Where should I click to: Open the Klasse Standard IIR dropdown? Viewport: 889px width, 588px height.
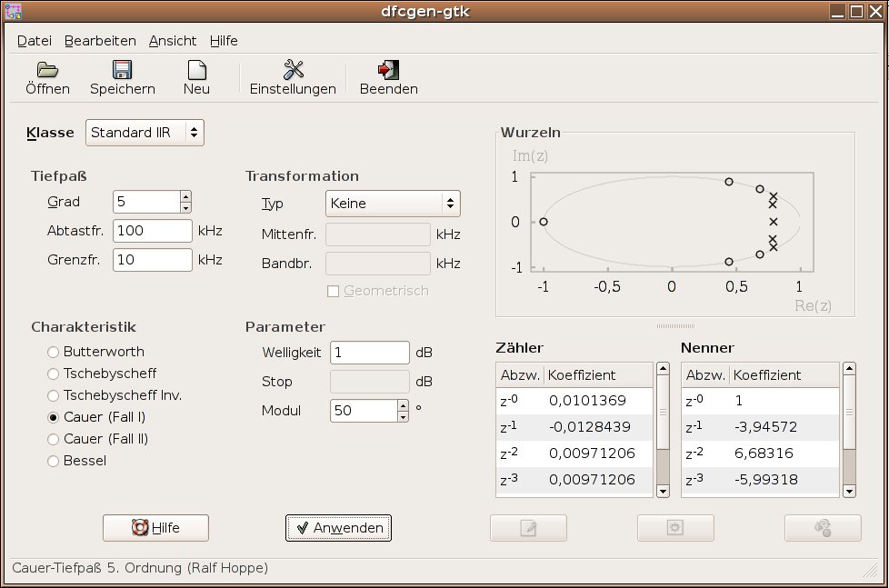145,133
